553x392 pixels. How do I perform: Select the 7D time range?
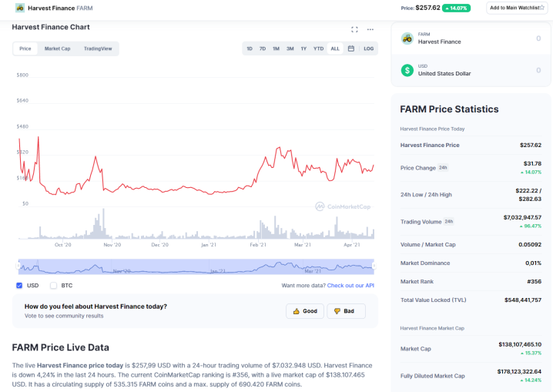click(263, 49)
